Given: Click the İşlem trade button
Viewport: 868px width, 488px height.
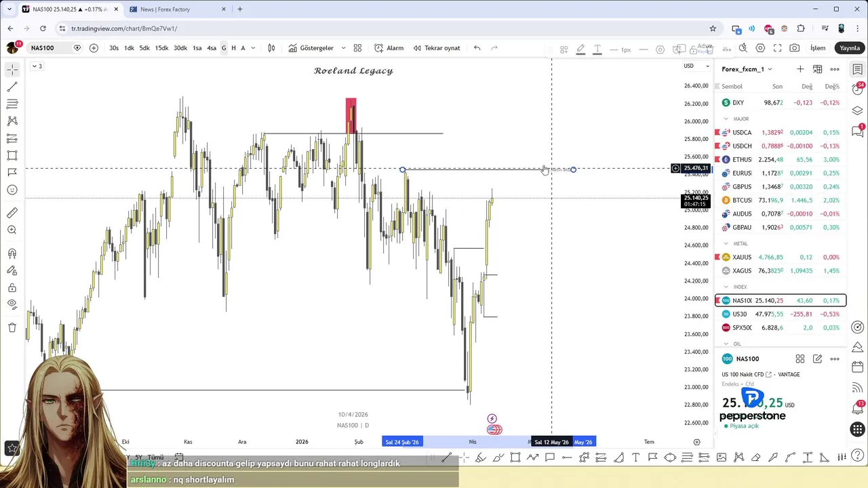Looking at the screenshot, I should [x=818, y=48].
